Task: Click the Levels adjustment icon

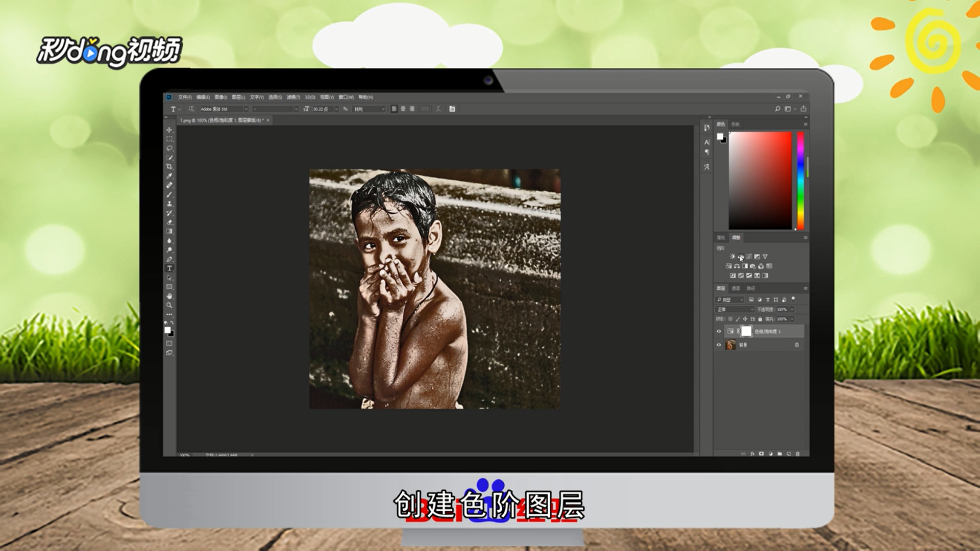Action: pyautogui.click(x=741, y=257)
